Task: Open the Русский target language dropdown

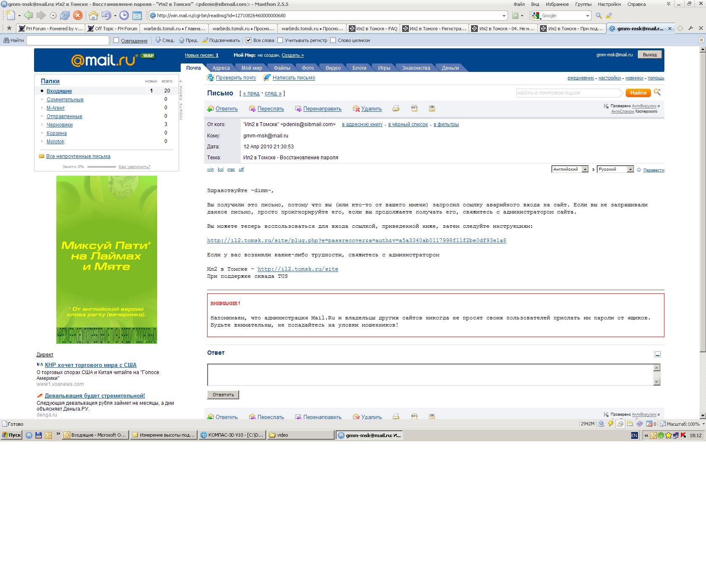Action: [630, 169]
